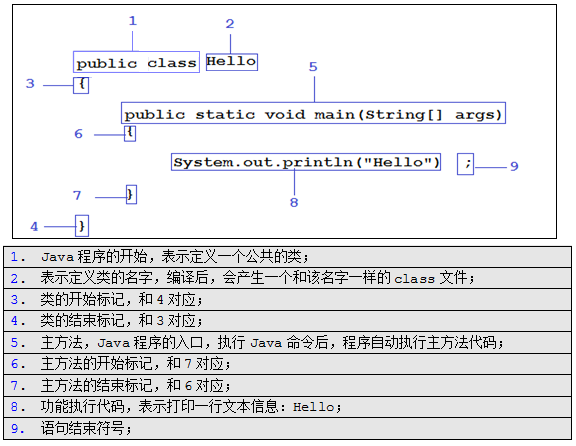576x446 pixels.
Task: Select the row 'Java 程序的开始，表示定义一个公共的类'
Action: [288, 257]
